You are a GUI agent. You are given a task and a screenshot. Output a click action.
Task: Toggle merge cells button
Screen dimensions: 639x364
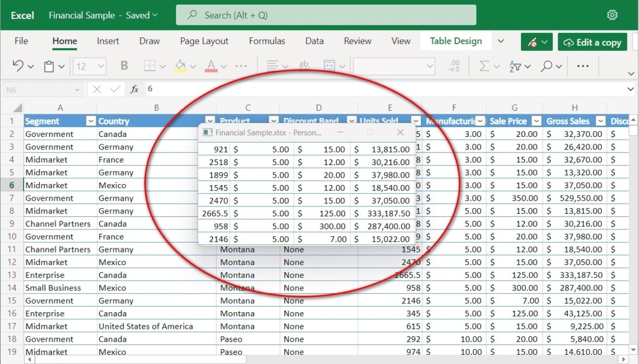click(330, 66)
